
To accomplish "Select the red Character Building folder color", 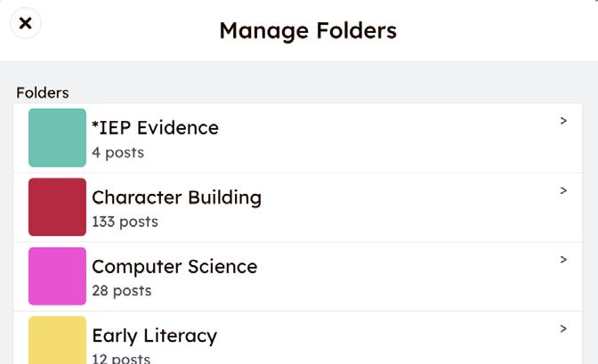I will click(x=57, y=206).
